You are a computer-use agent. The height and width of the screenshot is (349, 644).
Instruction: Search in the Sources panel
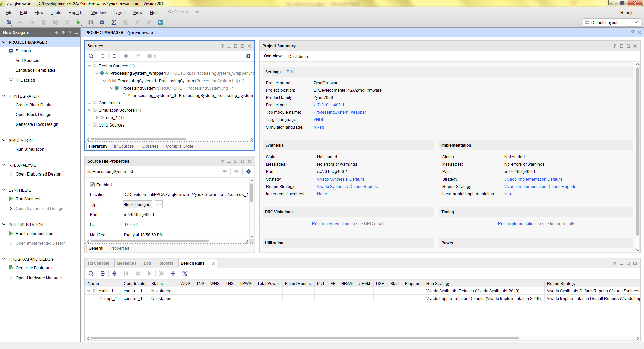pyautogui.click(x=91, y=56)
